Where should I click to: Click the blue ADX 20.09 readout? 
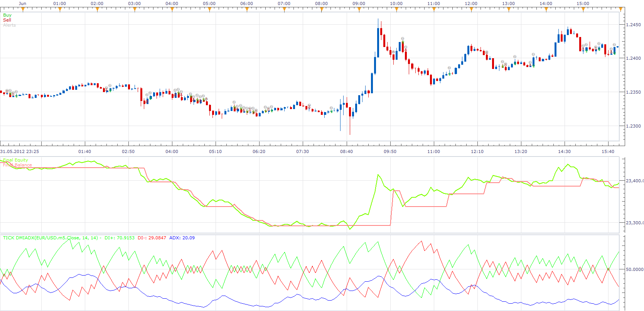click(182, 238)
